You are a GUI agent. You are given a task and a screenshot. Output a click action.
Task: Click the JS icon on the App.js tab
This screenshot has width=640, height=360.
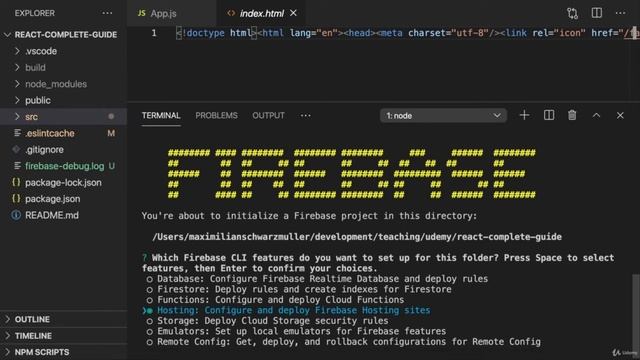[142, 13]
